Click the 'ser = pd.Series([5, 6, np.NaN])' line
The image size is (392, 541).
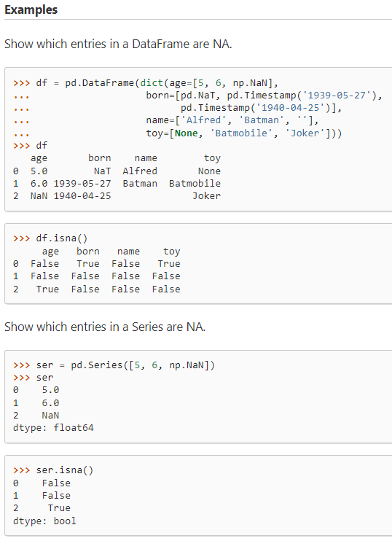125,365
